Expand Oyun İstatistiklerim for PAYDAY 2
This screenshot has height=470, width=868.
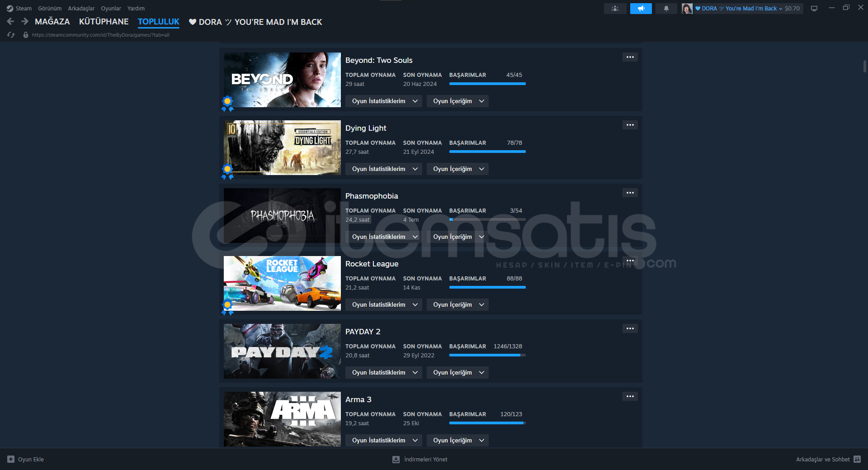(x=384, y=372)
